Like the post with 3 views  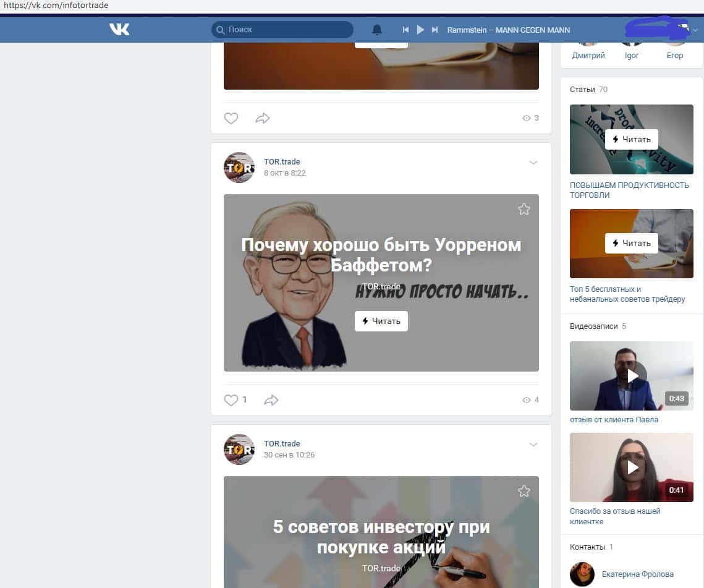coord(231,118)
